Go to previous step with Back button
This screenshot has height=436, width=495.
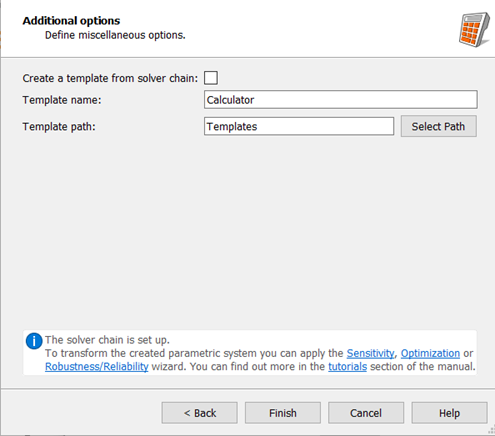pos(200,413)
